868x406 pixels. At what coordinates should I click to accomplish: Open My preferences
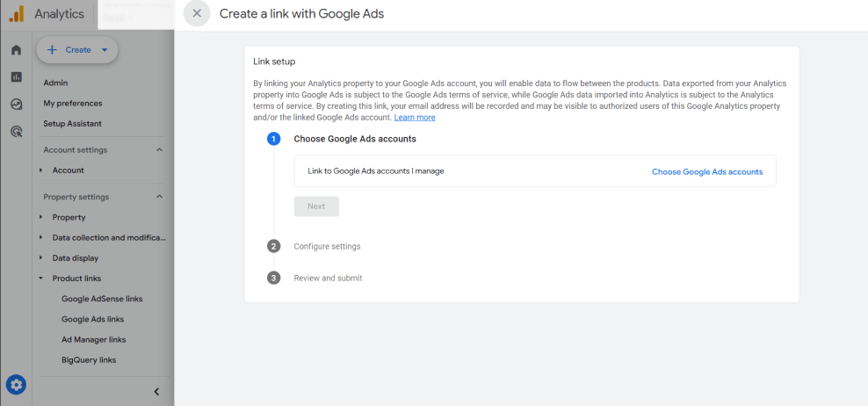pos(73,104)
